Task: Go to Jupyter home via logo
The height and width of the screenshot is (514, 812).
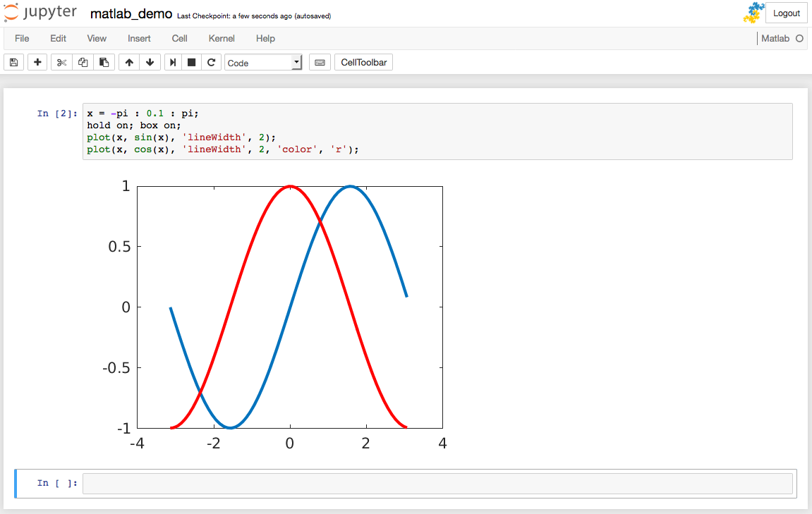Action: pyautogui.click(x=40, y=13)
